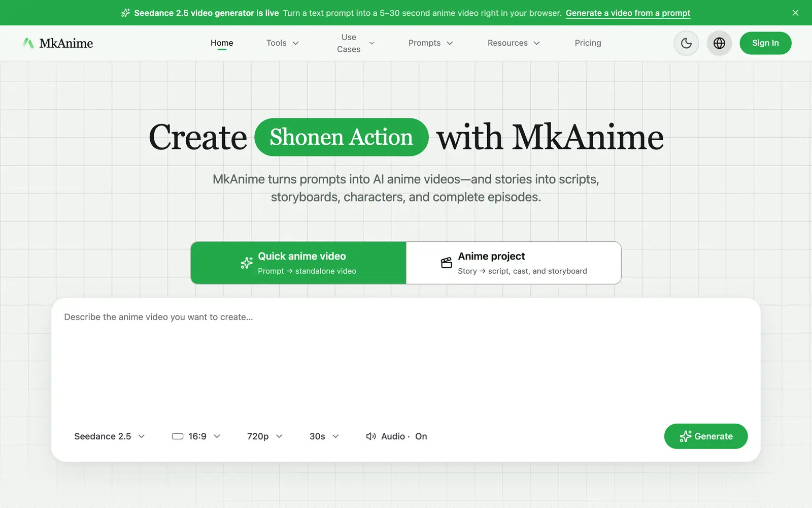This screenshot has height=508, width=812.
Task: Open language selector globe icon
Action: tap(719, 43)
